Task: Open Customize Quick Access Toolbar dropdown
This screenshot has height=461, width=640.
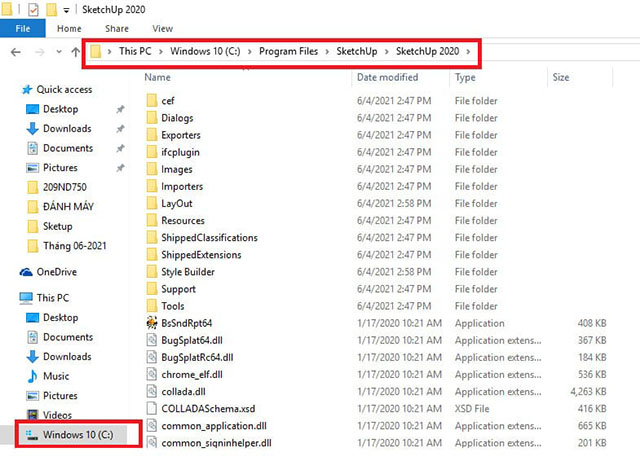Action: tap(67, 10)
